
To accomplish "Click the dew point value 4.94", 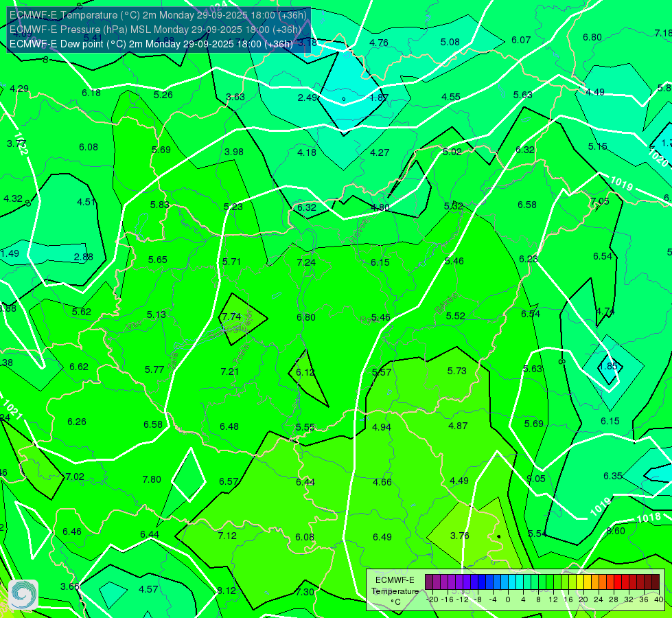I will pyautogui.click(x=382, y=427).
